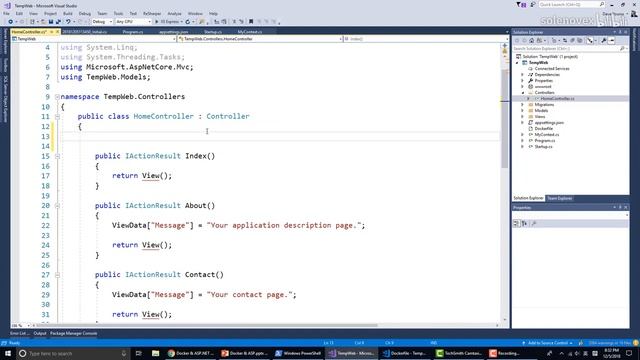Open TechSmith Camtasia from taskbar

click(458, 353)
